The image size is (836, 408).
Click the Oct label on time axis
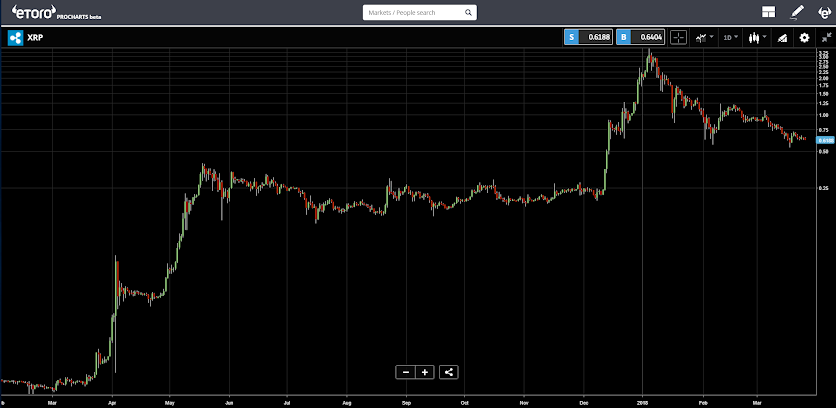pos(464,403)
